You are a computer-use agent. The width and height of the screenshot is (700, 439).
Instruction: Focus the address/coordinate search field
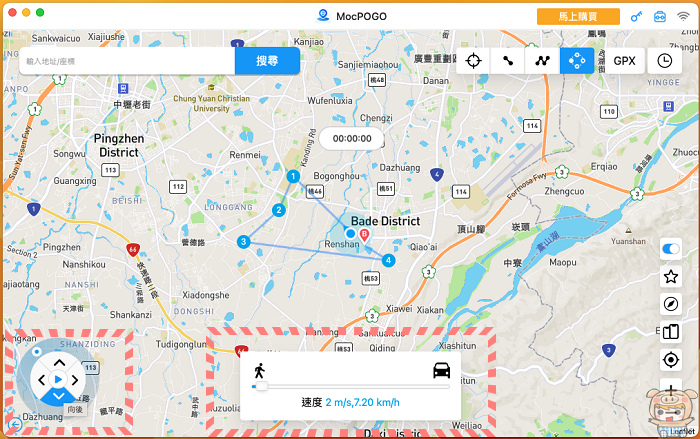[x=127, y=61]
